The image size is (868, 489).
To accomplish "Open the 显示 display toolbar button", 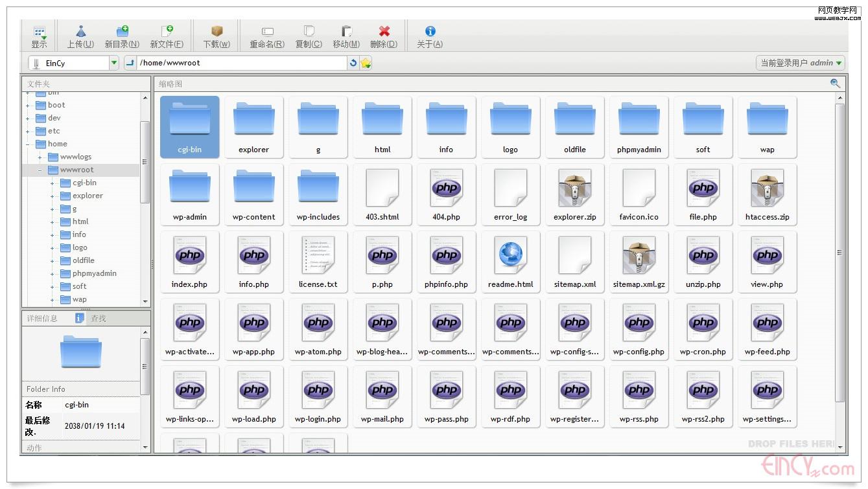I will pyautogui.click(x=40, y=36).
